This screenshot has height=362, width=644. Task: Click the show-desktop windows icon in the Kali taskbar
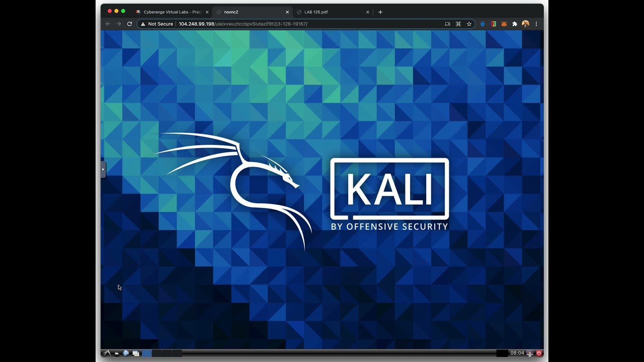tap(136, 353)
